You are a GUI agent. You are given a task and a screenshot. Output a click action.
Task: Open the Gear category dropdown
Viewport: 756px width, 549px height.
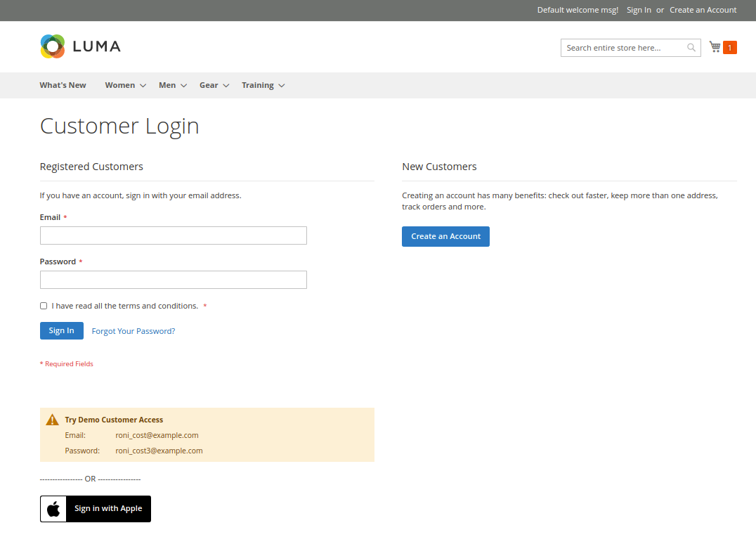point(209,84)
